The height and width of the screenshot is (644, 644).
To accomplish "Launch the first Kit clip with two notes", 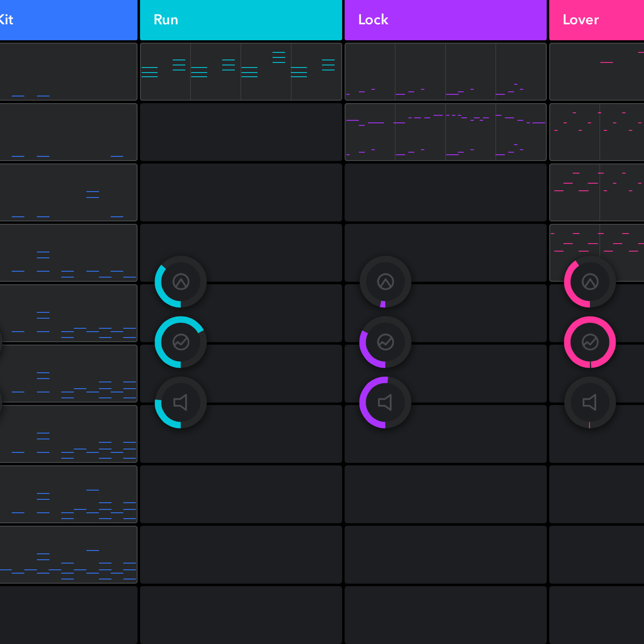I will [69, 72].
